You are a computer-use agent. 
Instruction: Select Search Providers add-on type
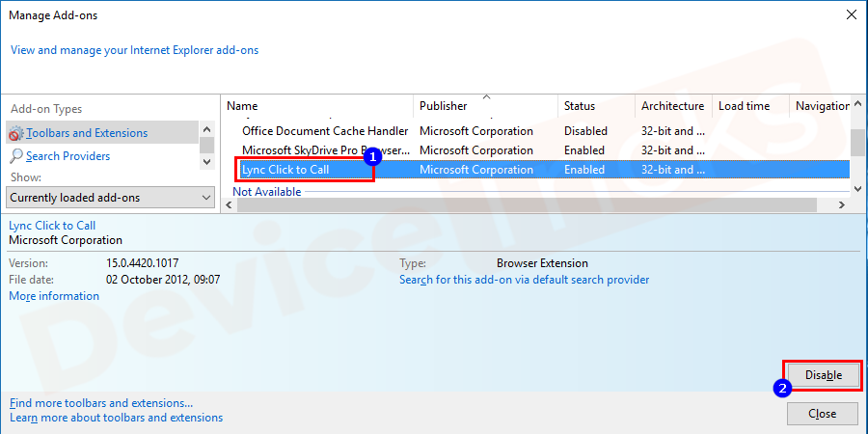pos(68,156)
